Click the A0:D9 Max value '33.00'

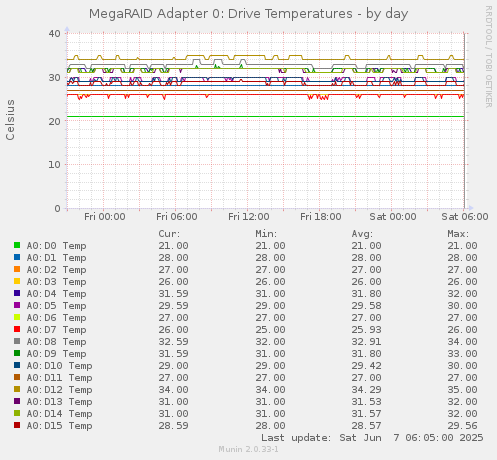pyautogui.click(x=462, y=353)
